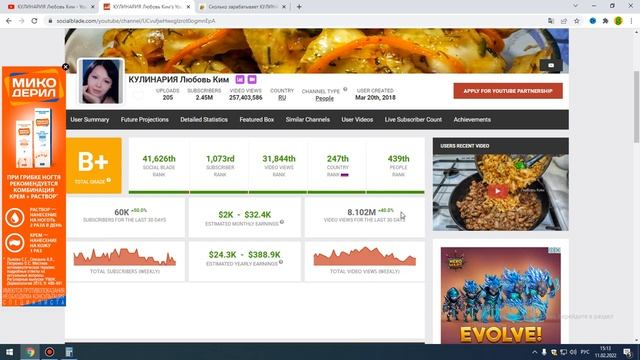This screenshot has height=360, width=640.
Task: Show hidden system tray icons
Action: [x=534, y=352]
